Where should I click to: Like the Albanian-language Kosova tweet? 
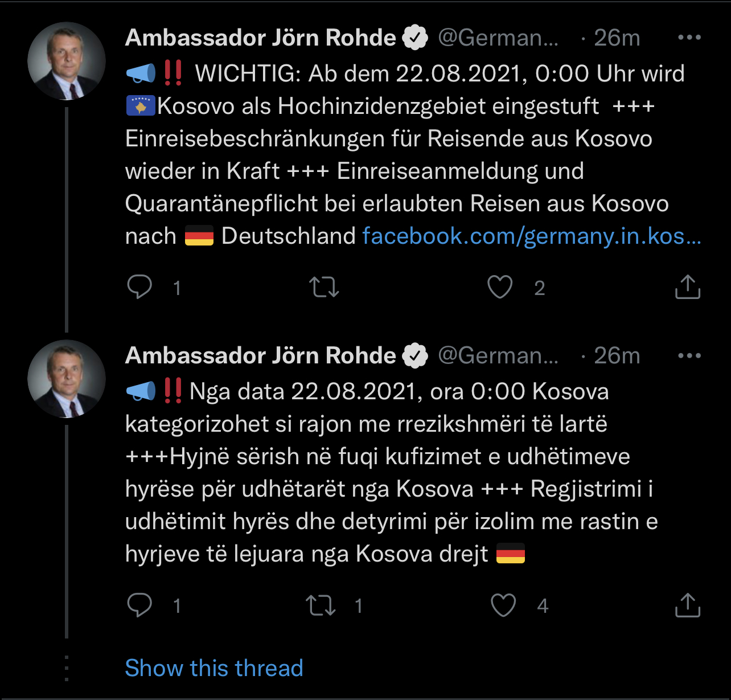click(503, 605)
